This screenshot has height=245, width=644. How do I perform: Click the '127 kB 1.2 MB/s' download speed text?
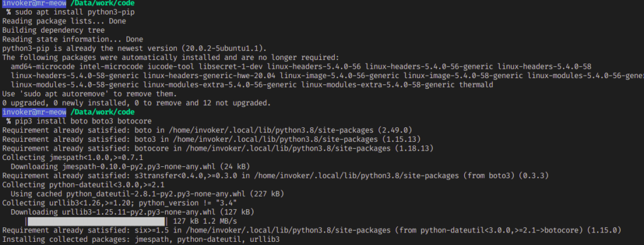click(x=205, y=221)
